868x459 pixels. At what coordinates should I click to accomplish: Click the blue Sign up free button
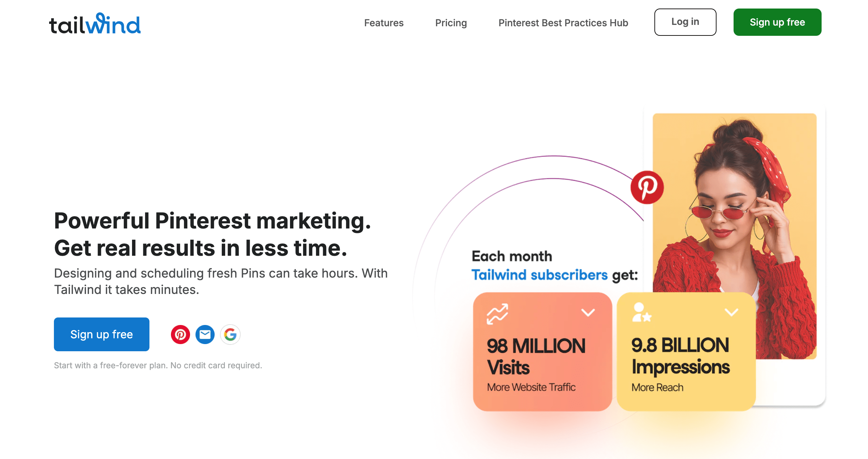(102, 334)
